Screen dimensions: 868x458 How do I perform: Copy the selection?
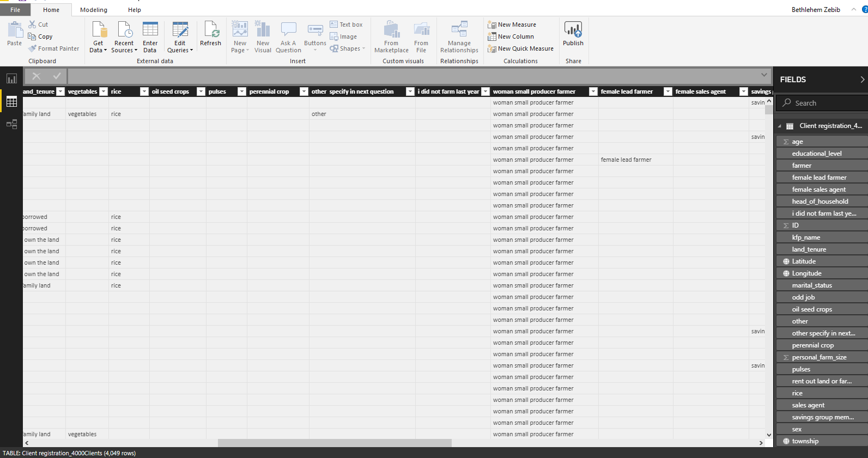[x=40, y=36]
